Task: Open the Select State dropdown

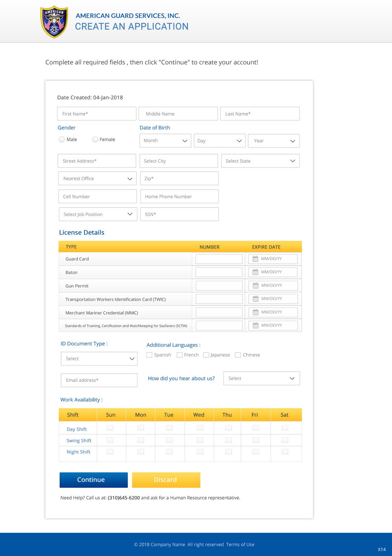Action: point(260,161)
